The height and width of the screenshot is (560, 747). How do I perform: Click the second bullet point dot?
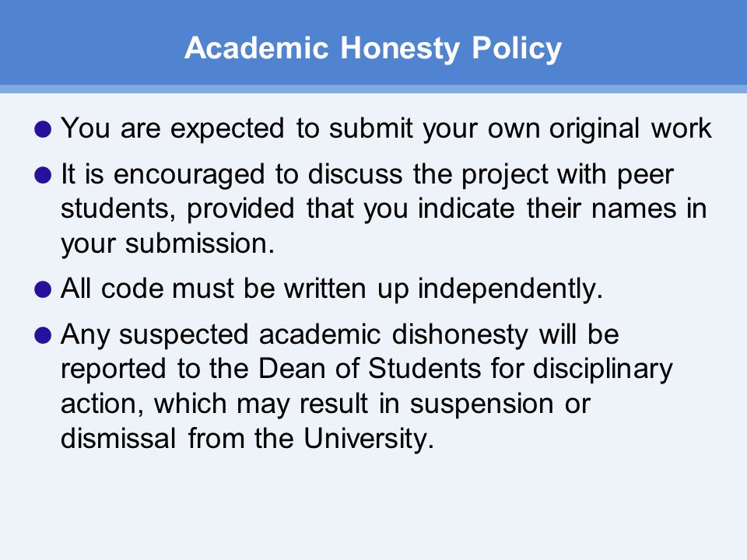pyautogui.click(x=43, y=175)
